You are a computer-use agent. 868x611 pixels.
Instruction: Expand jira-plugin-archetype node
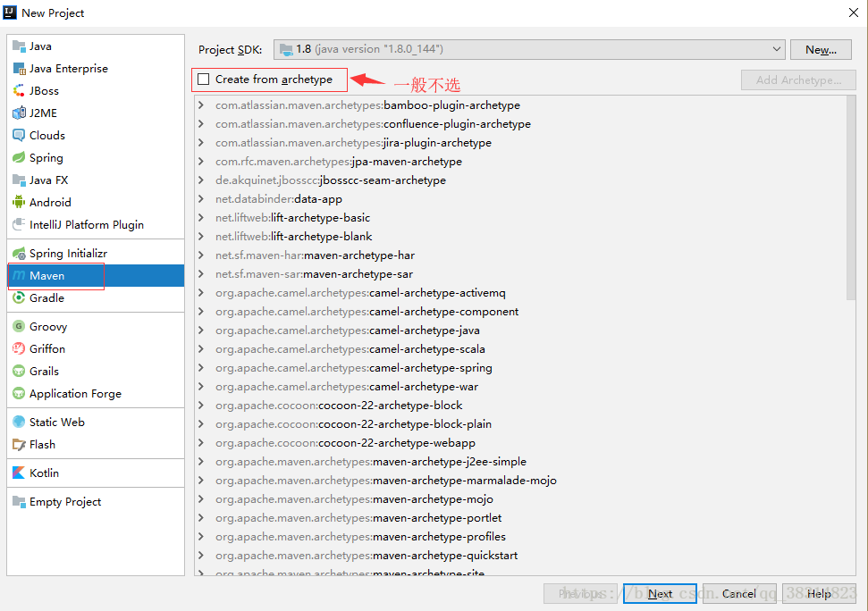pos(201,143)
